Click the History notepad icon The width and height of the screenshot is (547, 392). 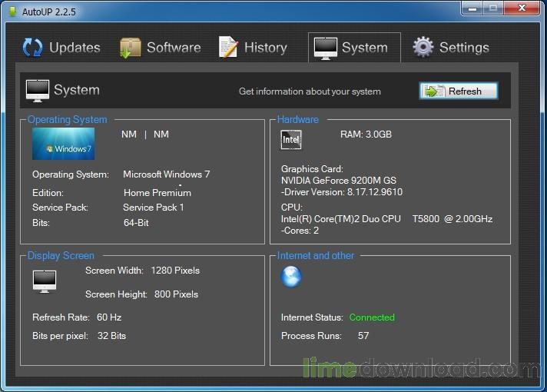tap(228, 48)
